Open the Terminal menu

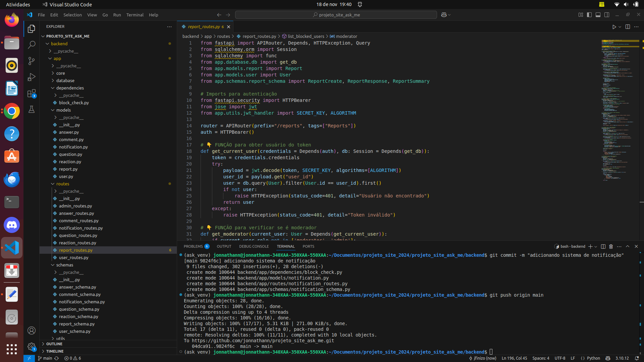coord(135,15)
